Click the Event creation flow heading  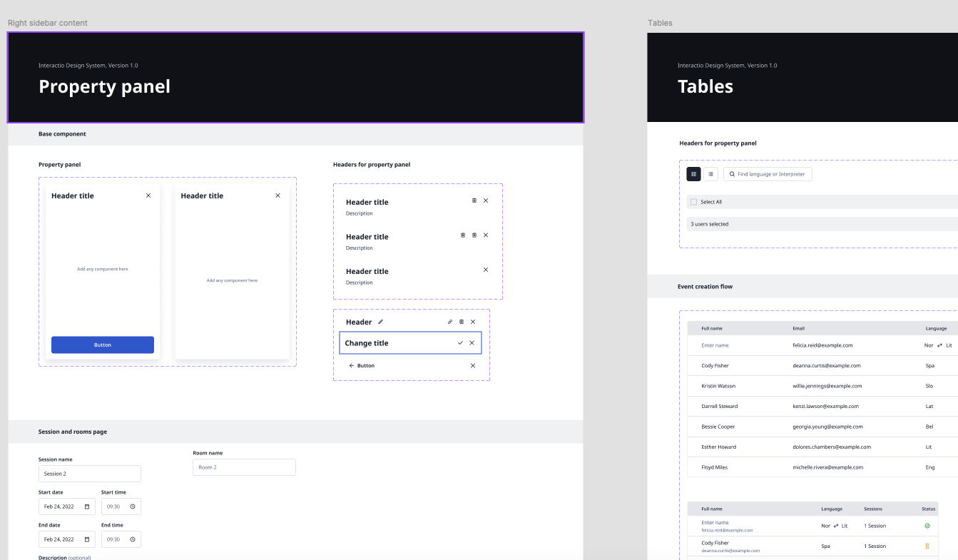point(705,287)
